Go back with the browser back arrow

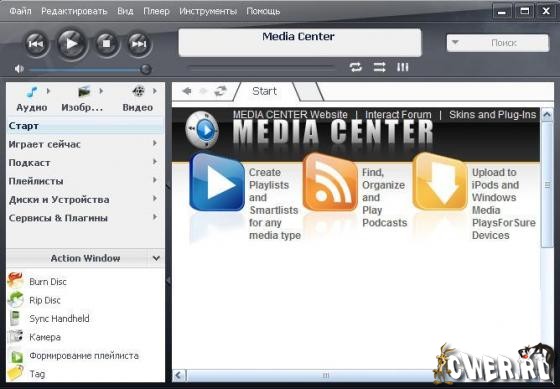click(186, 91)
